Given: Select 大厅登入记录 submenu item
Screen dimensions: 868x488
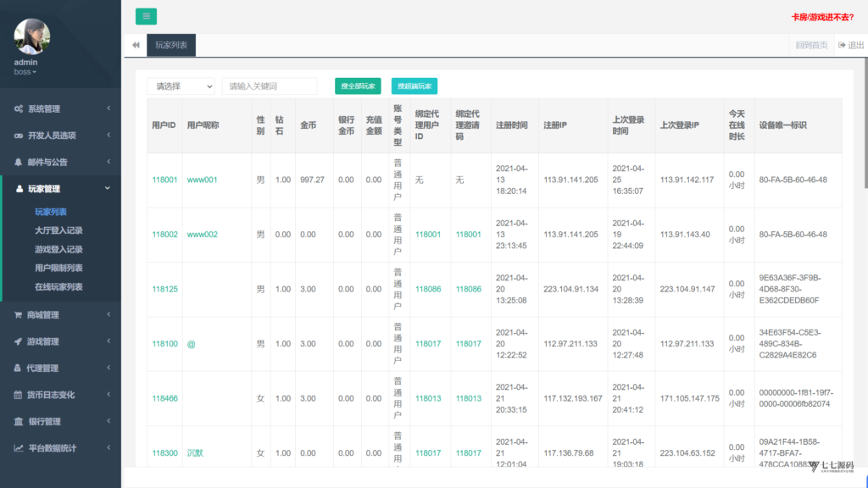Looking at the screenshot, I should point(58,230).
